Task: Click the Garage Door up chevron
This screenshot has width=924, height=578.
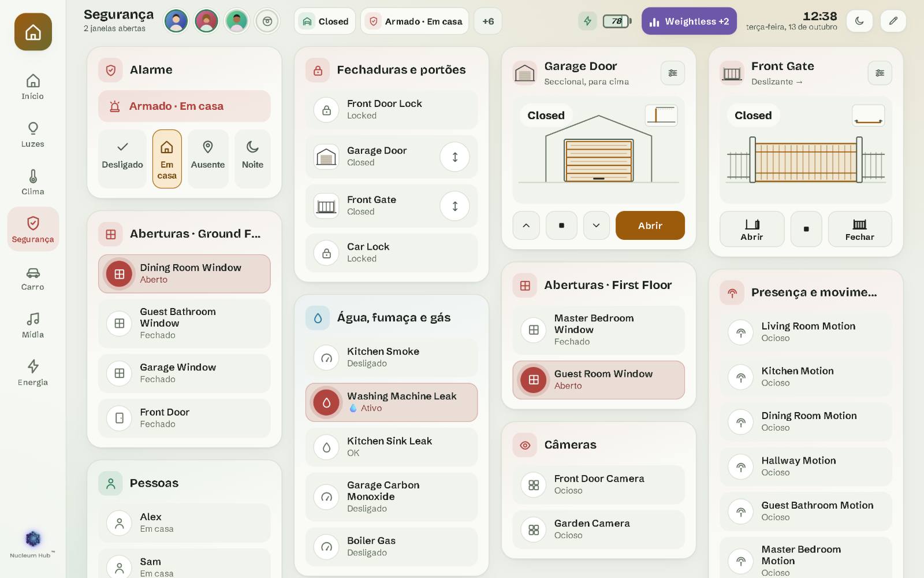Action: (526, 225)
